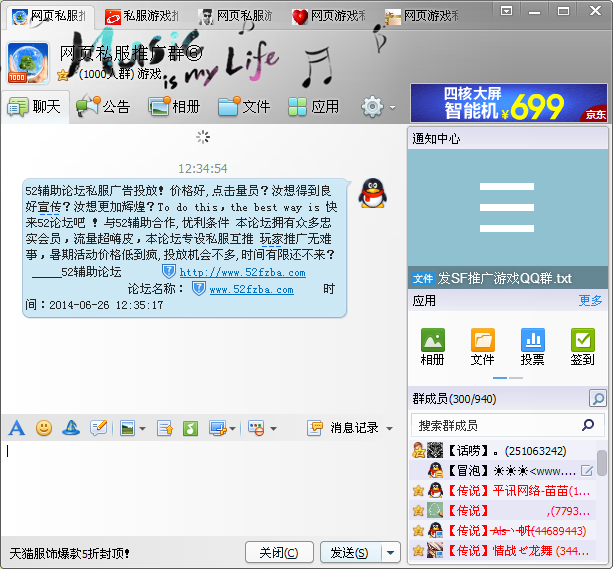The width and height of the screenshot is (613, 569).
Task: Expand the send button options arrow
Action: click(391, 553)
